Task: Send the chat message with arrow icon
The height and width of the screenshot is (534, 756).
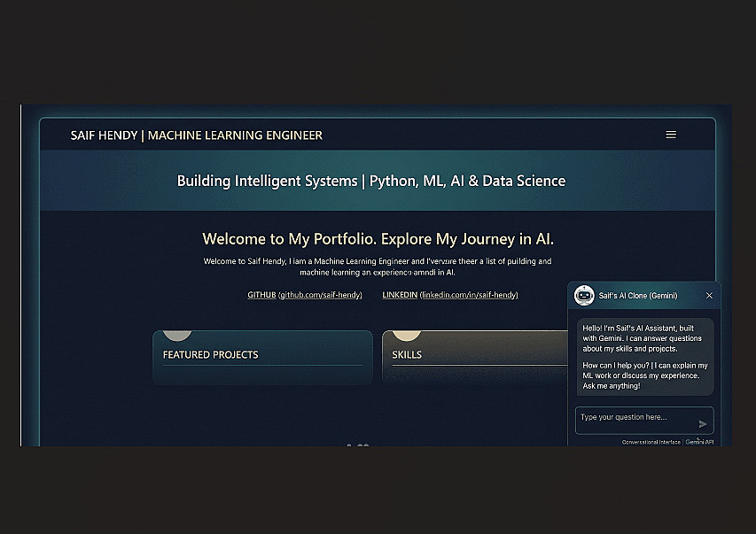Action: 703,423
